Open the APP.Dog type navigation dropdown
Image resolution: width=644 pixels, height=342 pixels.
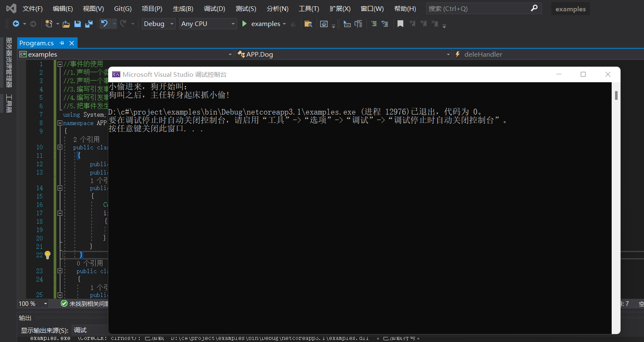(x=344, y=54)
